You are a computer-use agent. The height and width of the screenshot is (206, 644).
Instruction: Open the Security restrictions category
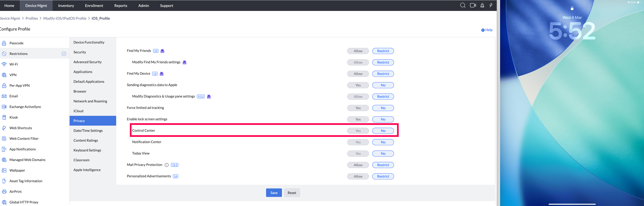point(80,52)
